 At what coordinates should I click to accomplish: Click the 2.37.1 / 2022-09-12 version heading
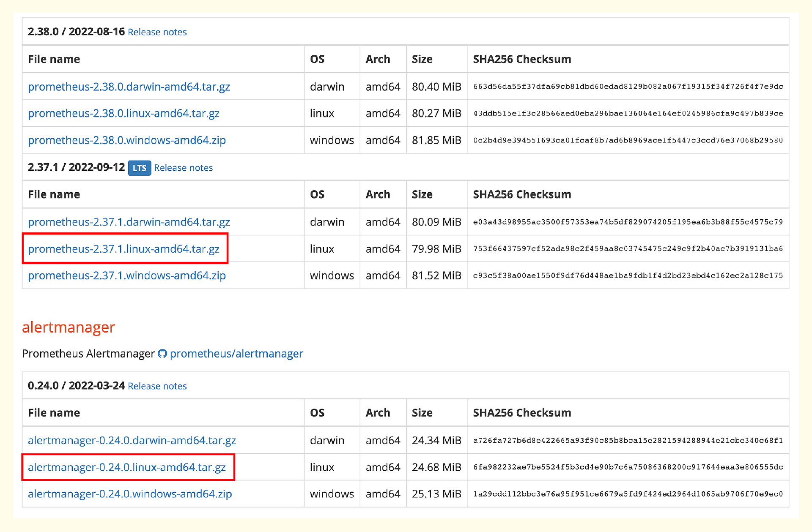(76, 167)
